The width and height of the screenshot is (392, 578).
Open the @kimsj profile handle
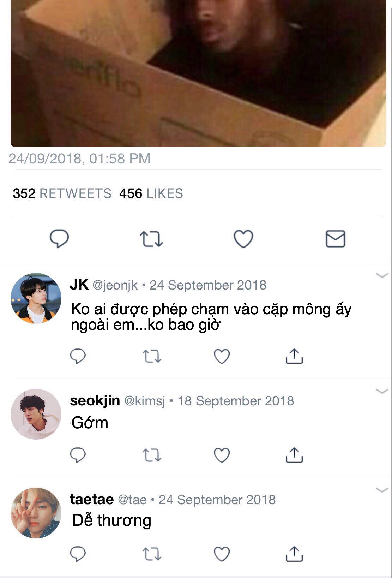point(145,401)
